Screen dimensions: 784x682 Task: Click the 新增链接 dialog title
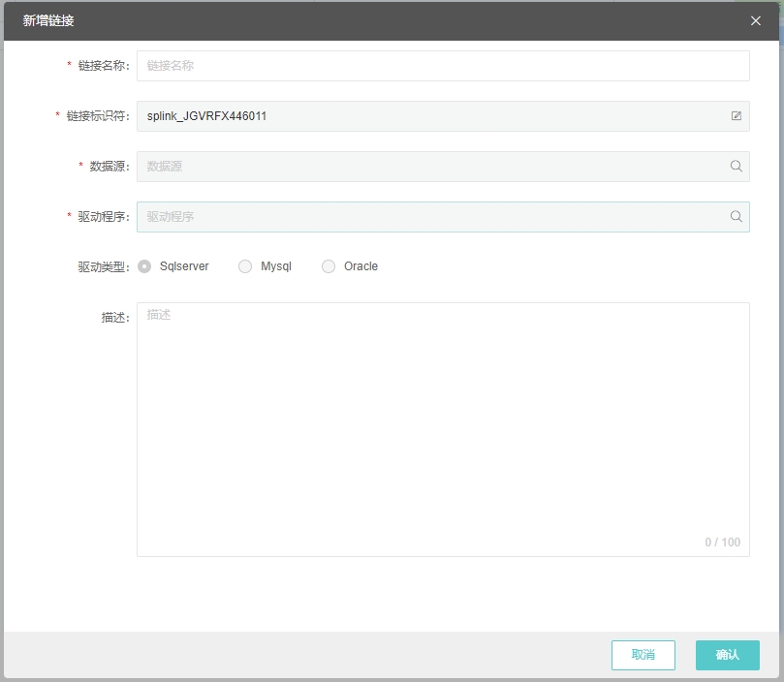click(x=48, y=20)
